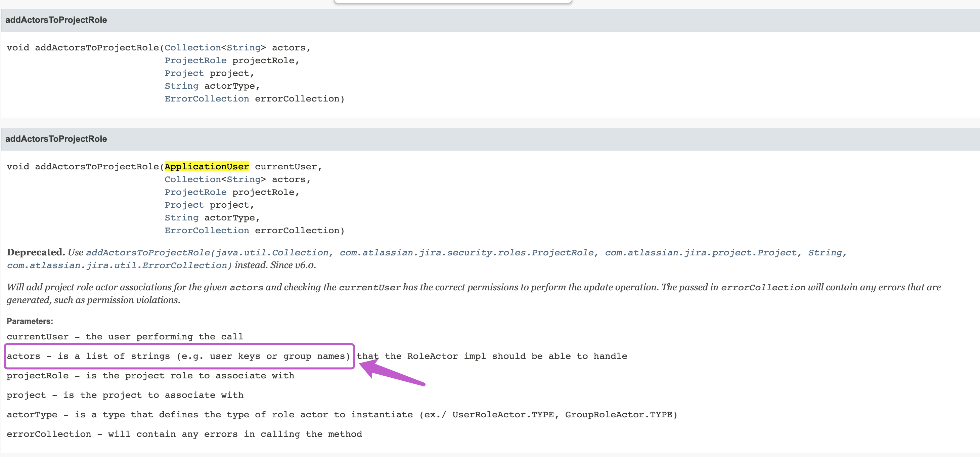Image resolution: width=980 pixels, height=457 pixels.
Task: Click Project type link in first signature
Action: click(184, 74)
